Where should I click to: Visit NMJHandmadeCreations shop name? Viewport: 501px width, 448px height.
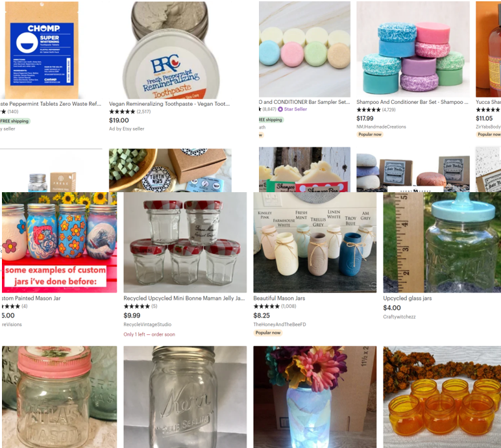click(381, 127)
